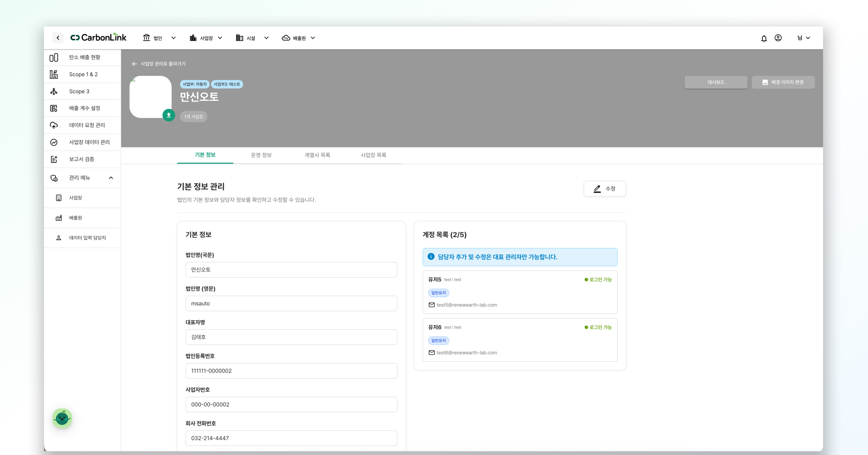This screenshot has height=455, width=868.
Task: Click the 배경 이미지 변경 button
Action: [783, 82]
